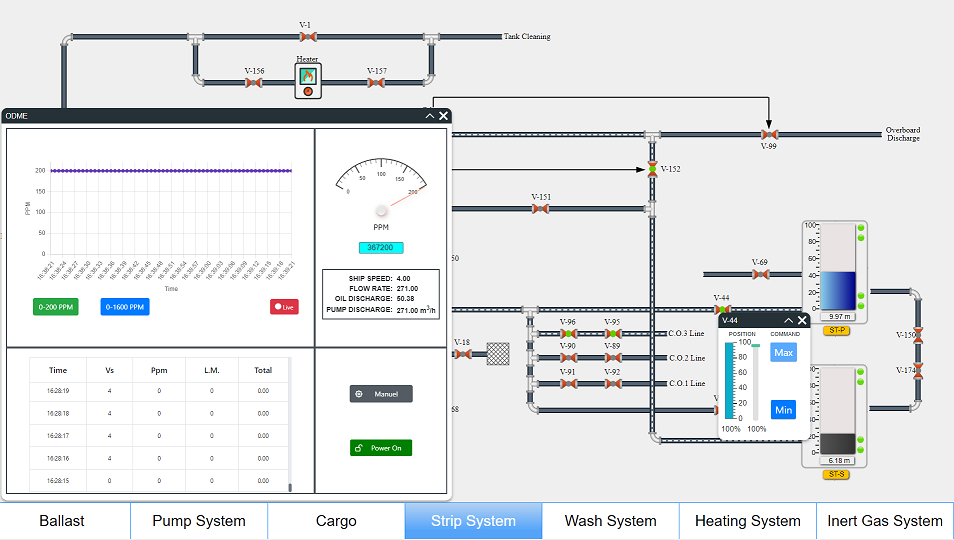Click the hatched strainer next to V-18
This screenshot has width=954, height=540.
coord(498,354)
